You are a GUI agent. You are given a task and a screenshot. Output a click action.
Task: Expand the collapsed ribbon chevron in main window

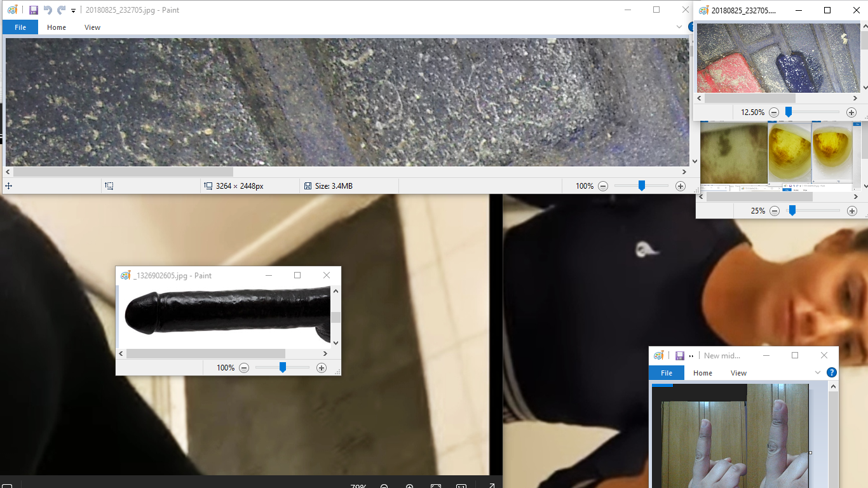679,27
